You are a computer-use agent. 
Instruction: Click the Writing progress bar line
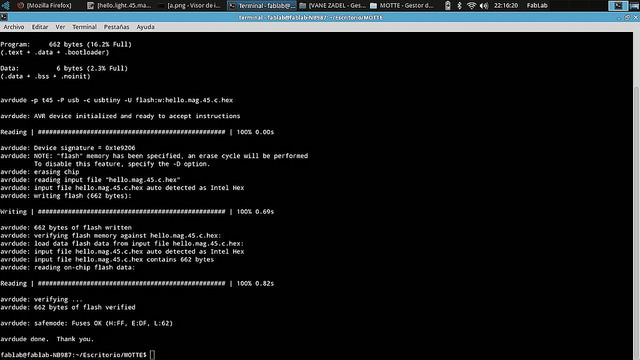(137, 211)
